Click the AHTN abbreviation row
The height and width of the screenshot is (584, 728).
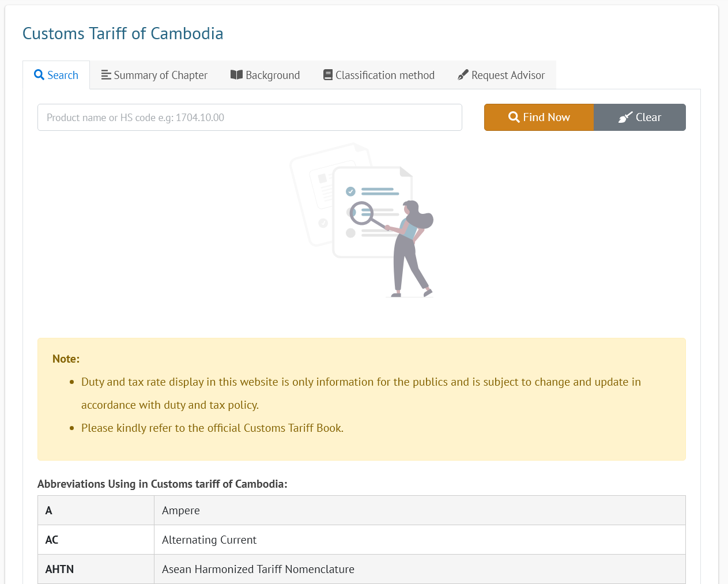[361, 569]
